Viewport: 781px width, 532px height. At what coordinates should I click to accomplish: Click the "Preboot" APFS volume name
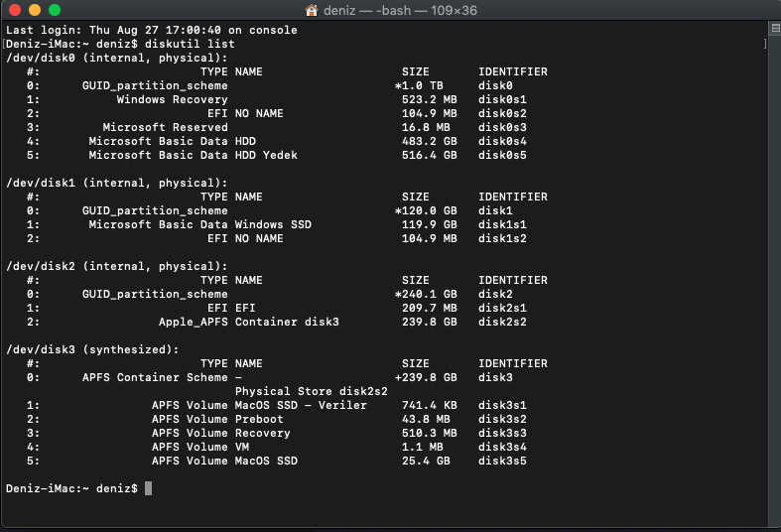point(259,419)
